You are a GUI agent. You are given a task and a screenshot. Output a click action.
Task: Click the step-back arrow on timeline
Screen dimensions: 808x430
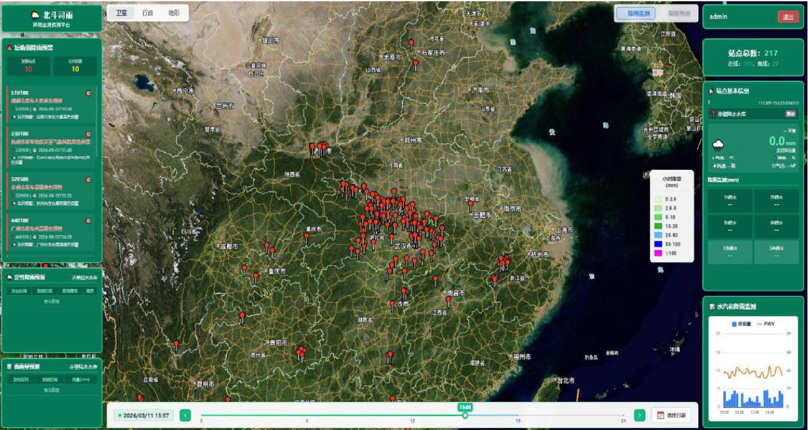(x=186, y=415)
